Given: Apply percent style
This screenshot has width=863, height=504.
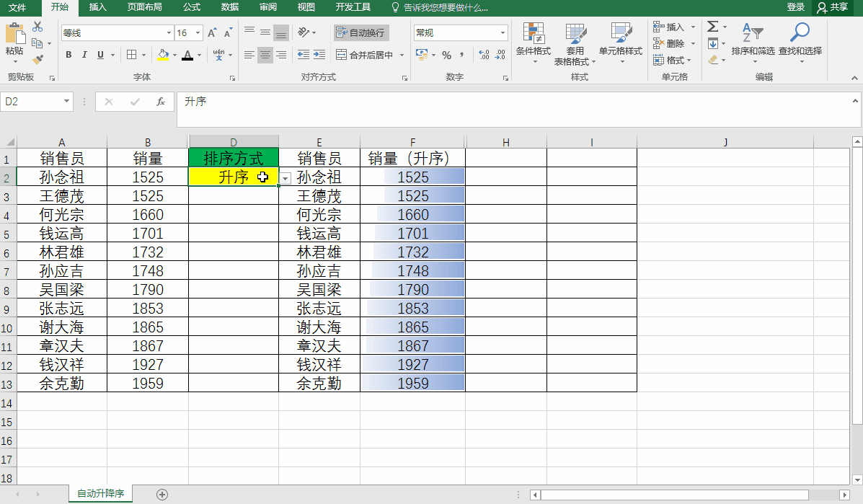Looking at the screenshot, I should coord(446,55).
